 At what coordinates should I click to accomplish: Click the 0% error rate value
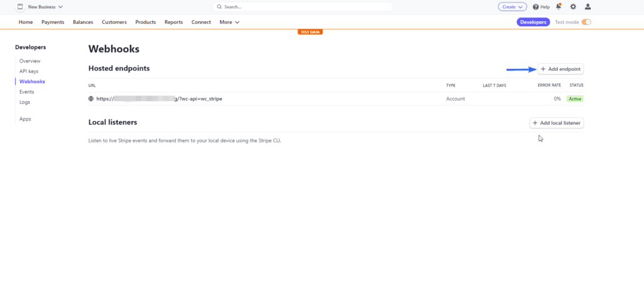(557, 99)
